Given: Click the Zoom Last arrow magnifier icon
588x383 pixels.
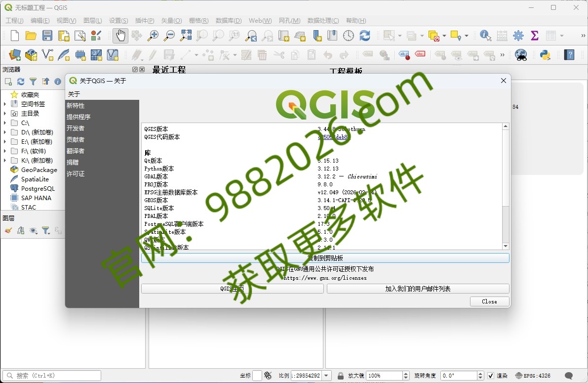Looking at the screenshot, I should point(251,36).
